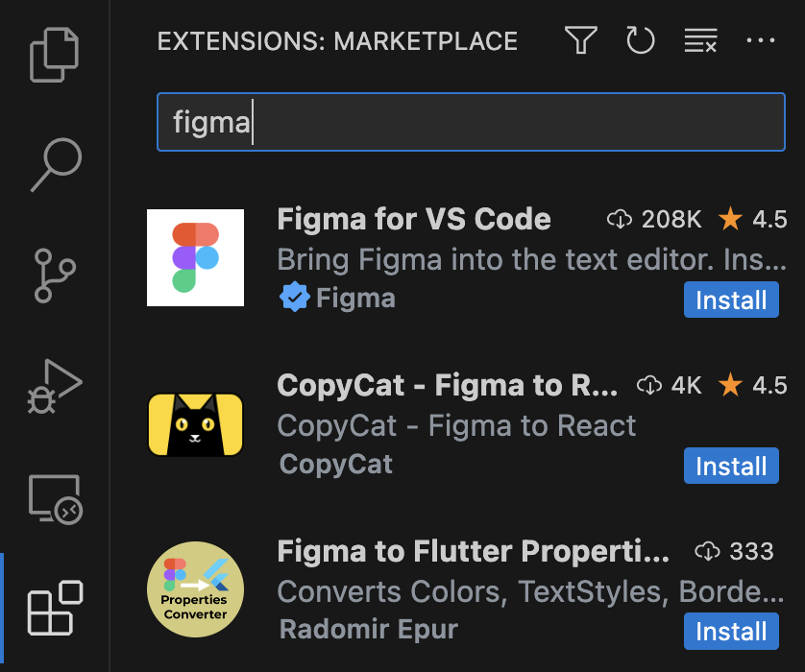Refresh the extensions list
Viewport: 805px width, 672px height.
[640, 41]
